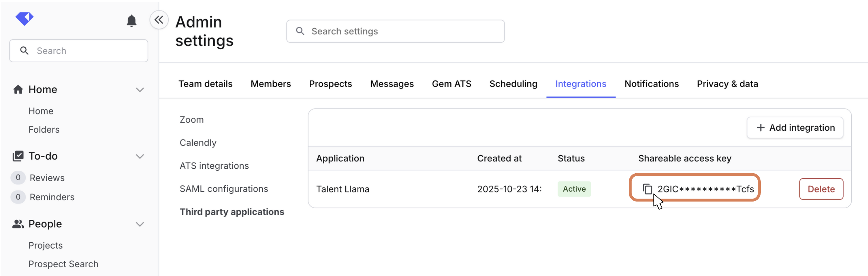The image size is (868, 276).
Task: Click the People group icon
Action: point(18,224)
